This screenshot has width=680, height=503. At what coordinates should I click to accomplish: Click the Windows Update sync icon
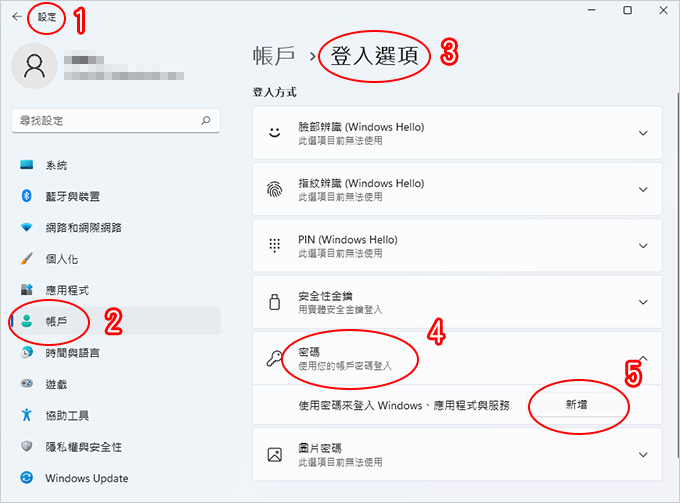27,477
